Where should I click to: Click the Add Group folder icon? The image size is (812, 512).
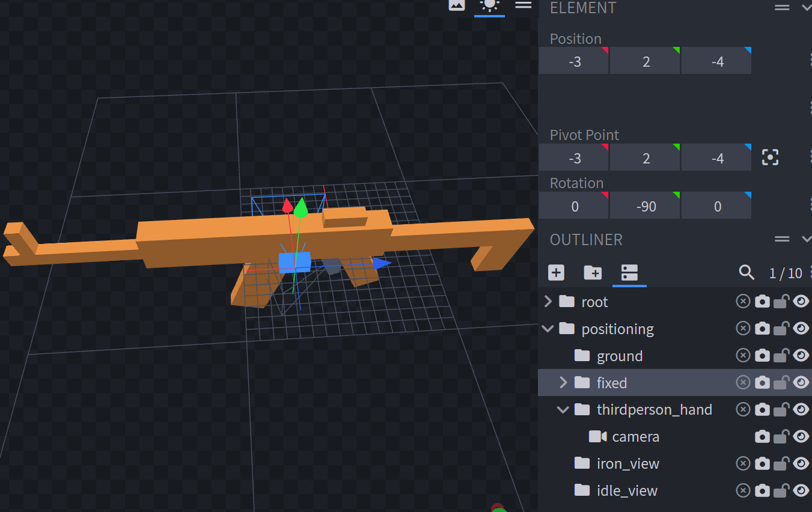coord(593,273)
